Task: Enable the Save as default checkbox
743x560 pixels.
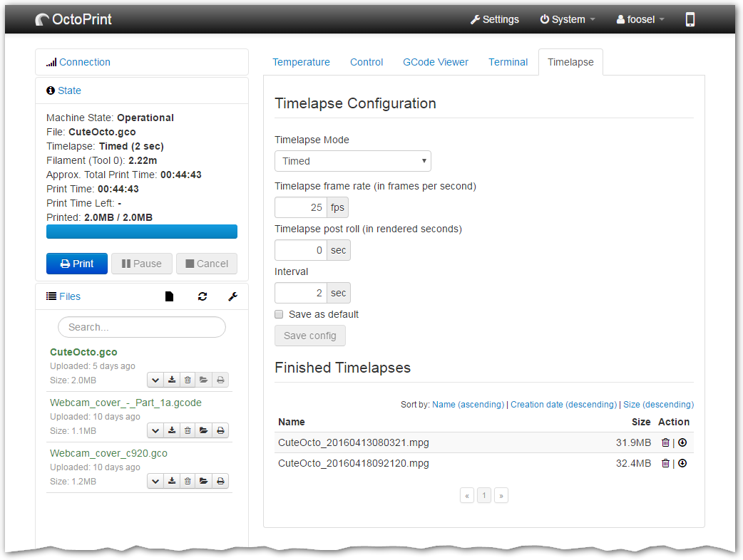Action: click(x=280, y=314)
